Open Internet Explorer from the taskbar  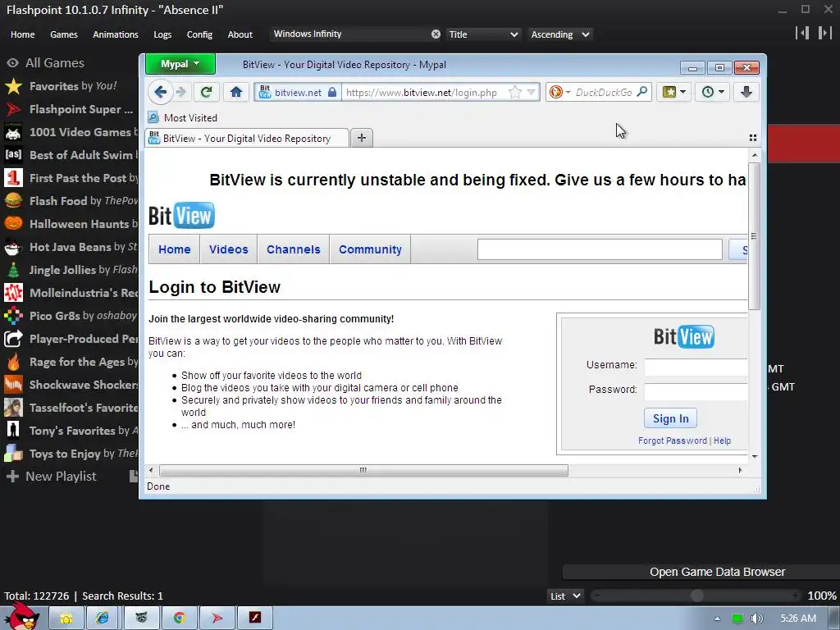pos(103,618)
